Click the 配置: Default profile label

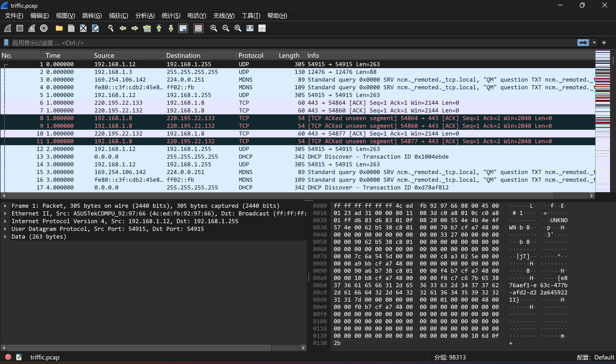[x=595, y=357]
